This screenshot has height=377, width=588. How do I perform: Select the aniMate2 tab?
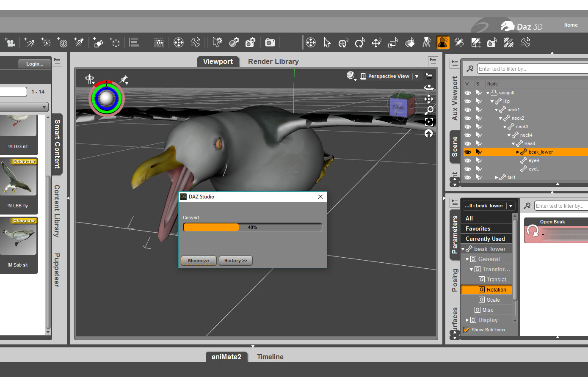[226, 357]
